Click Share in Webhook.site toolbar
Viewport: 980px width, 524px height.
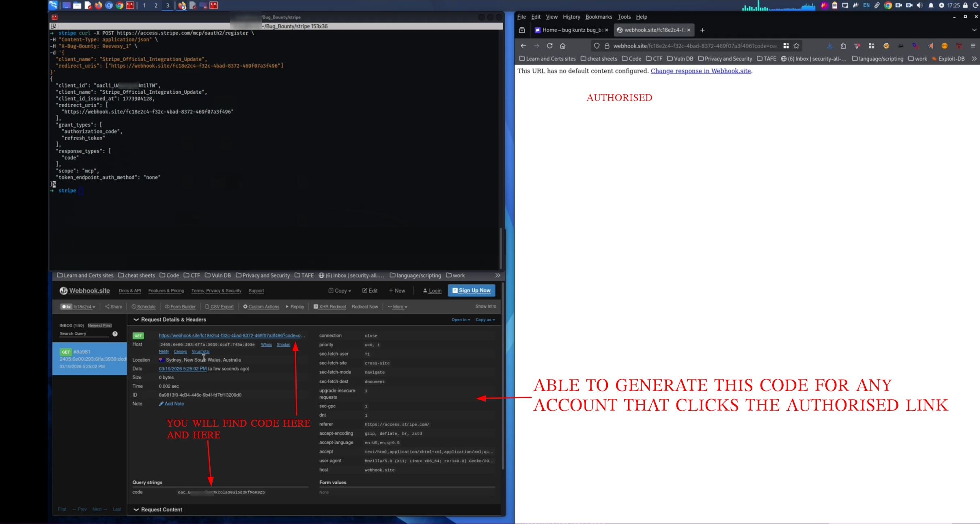pos(113,307)
